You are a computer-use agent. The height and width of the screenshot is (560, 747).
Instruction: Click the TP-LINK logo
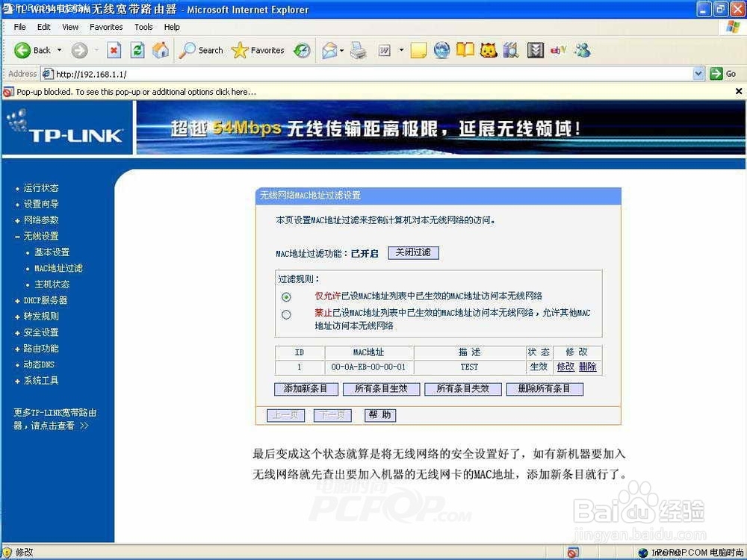coord(66,128)
